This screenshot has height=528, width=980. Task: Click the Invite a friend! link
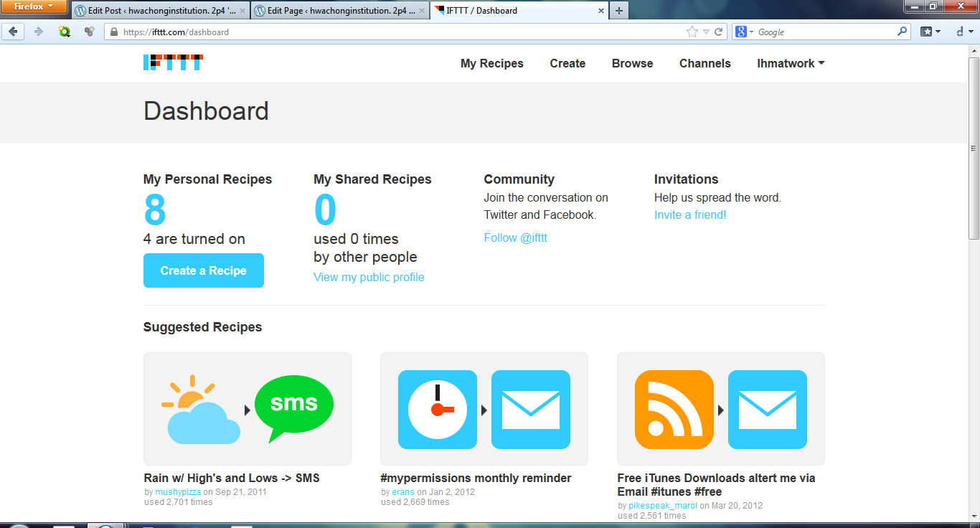690,214
